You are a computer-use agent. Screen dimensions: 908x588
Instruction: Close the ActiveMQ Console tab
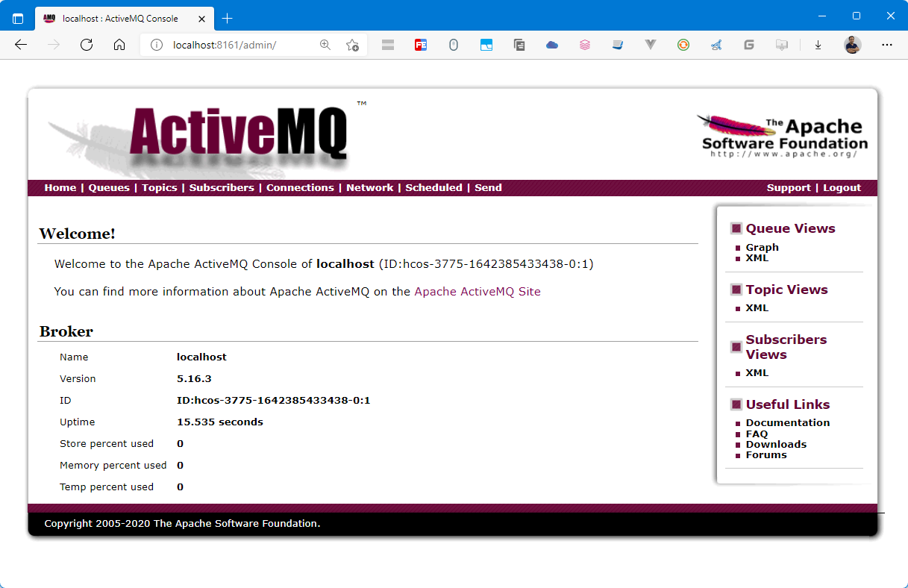click(200, 18)
